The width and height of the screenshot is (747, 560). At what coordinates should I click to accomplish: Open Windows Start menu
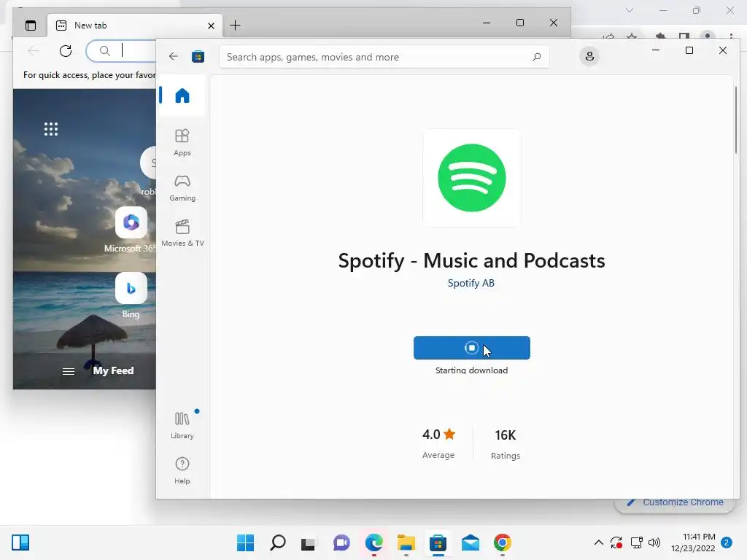[245, 542]
